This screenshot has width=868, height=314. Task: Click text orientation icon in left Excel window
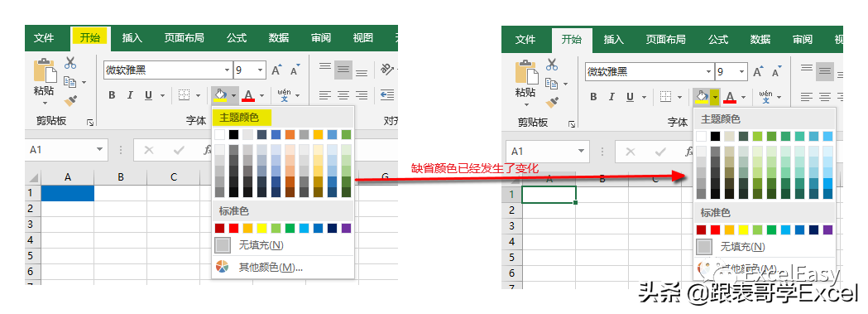[387, 70]
